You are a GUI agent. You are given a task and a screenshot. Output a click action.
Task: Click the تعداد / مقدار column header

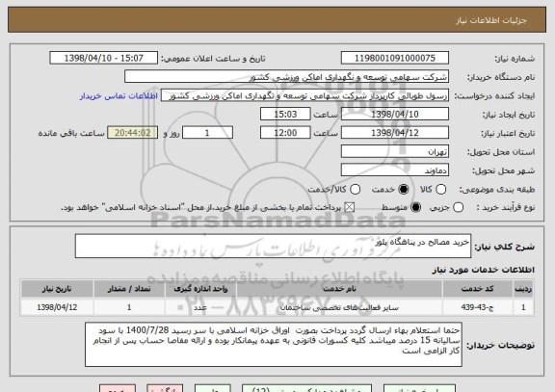(x=129, y=289)
